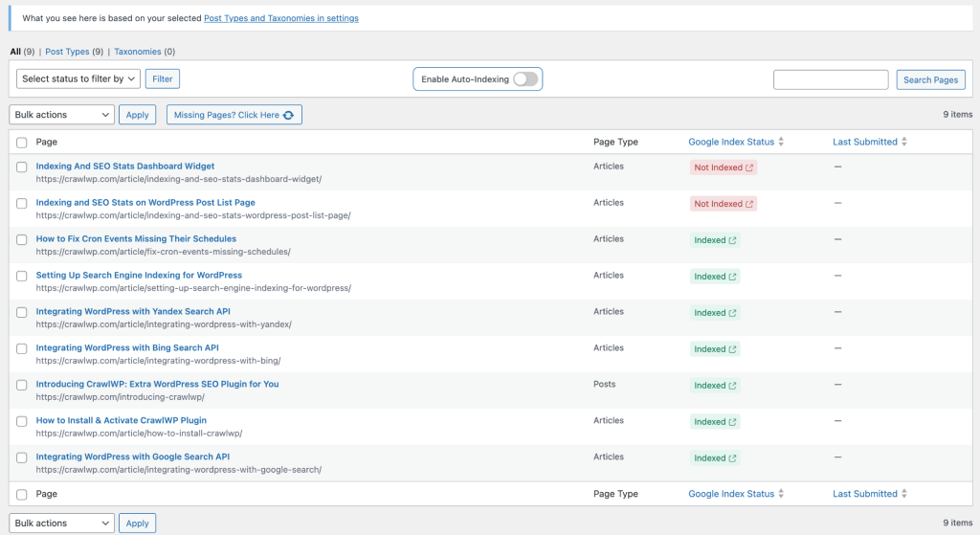Check box for Introducing CrawlWP row
980x535 pixels.
point(22,385)
